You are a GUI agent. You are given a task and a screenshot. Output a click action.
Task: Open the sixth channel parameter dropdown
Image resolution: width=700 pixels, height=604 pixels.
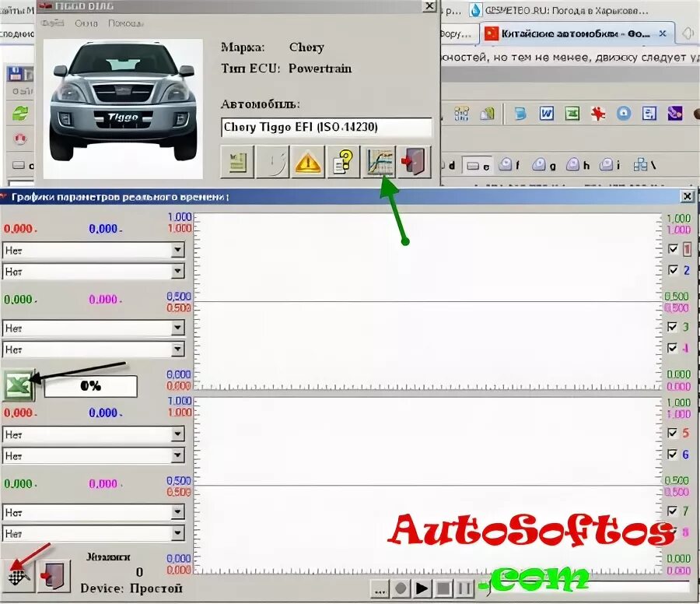[x=93, y=455]
